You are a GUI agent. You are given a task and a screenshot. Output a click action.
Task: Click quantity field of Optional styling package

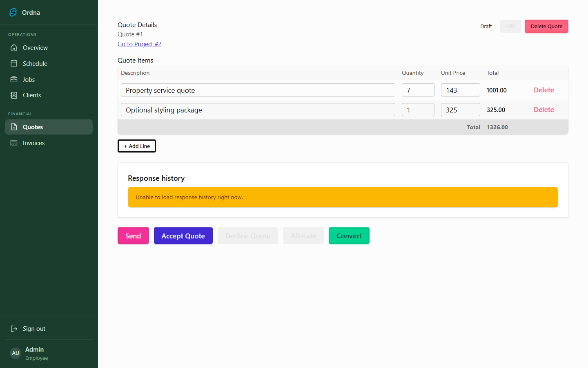418,110
